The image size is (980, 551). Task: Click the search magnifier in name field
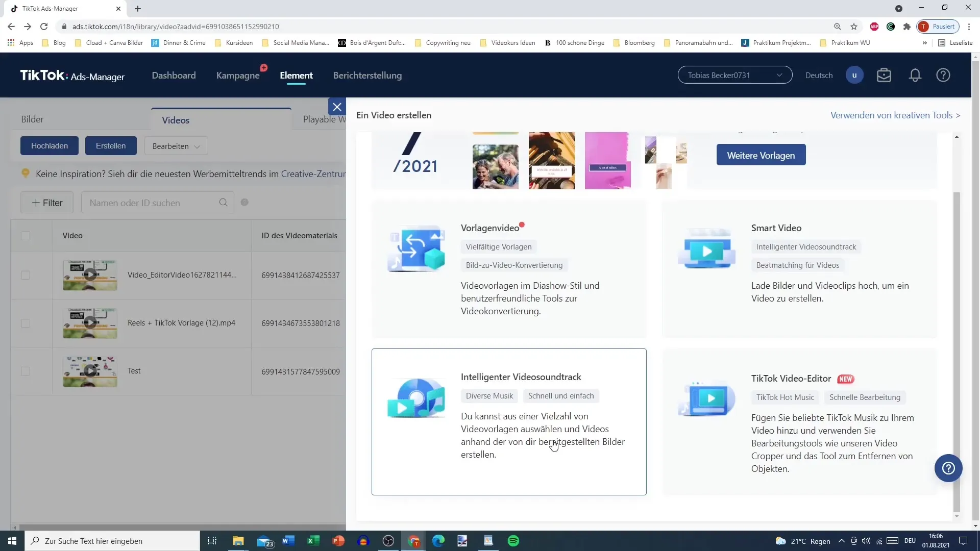[223, 203]
